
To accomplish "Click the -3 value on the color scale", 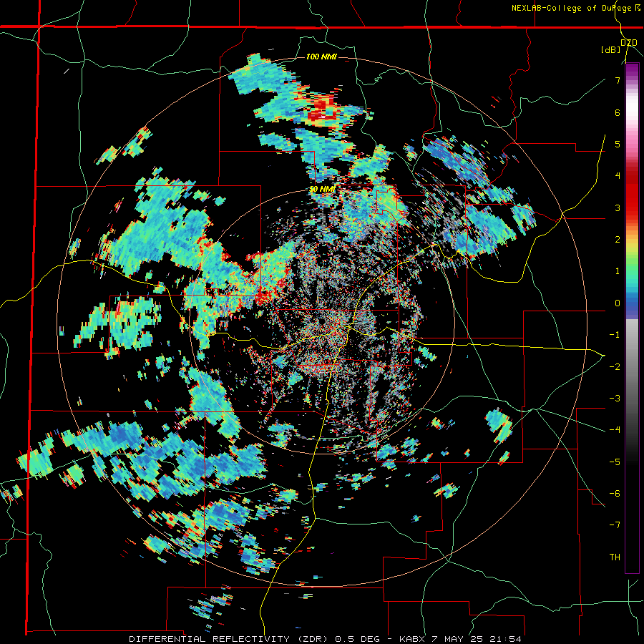I will 615,398.
